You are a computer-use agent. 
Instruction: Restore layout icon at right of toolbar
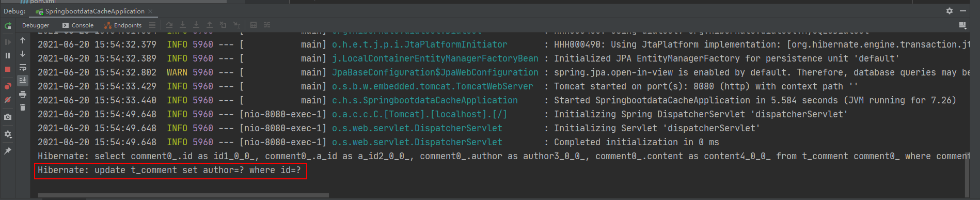[962, 25]
